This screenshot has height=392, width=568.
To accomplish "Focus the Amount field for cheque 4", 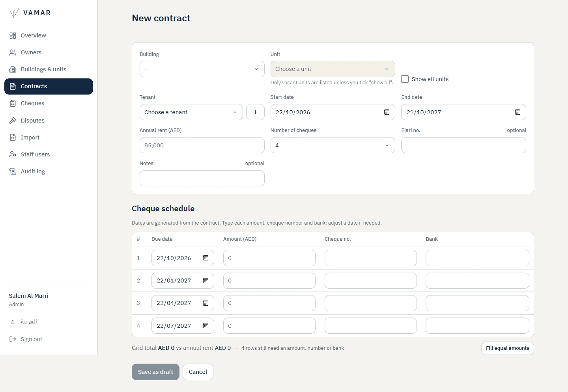I will (269, 326).
